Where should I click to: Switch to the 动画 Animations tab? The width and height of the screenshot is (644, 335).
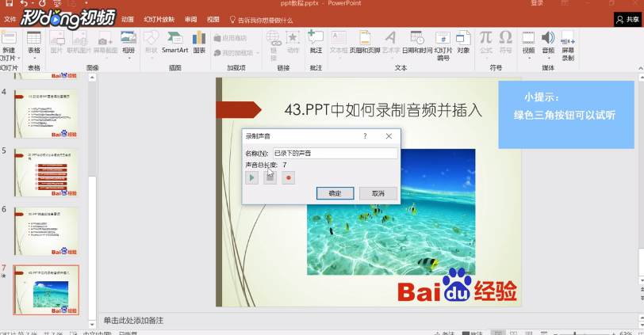click(128, 19)
